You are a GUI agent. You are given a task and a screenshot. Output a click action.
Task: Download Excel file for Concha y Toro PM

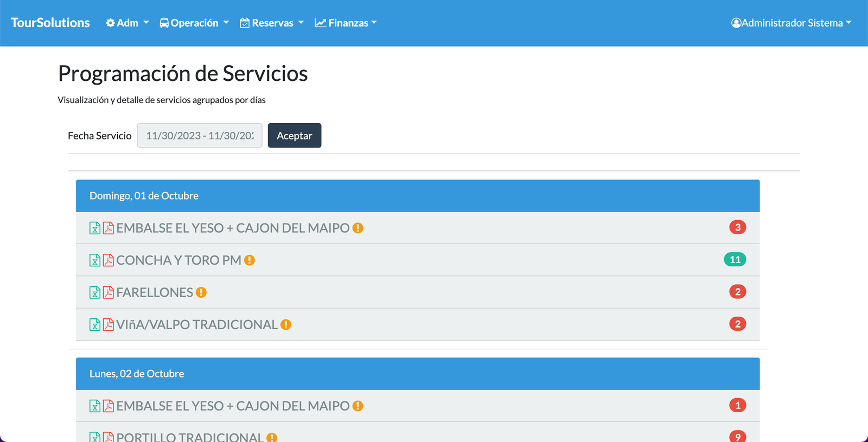point(95,260)
